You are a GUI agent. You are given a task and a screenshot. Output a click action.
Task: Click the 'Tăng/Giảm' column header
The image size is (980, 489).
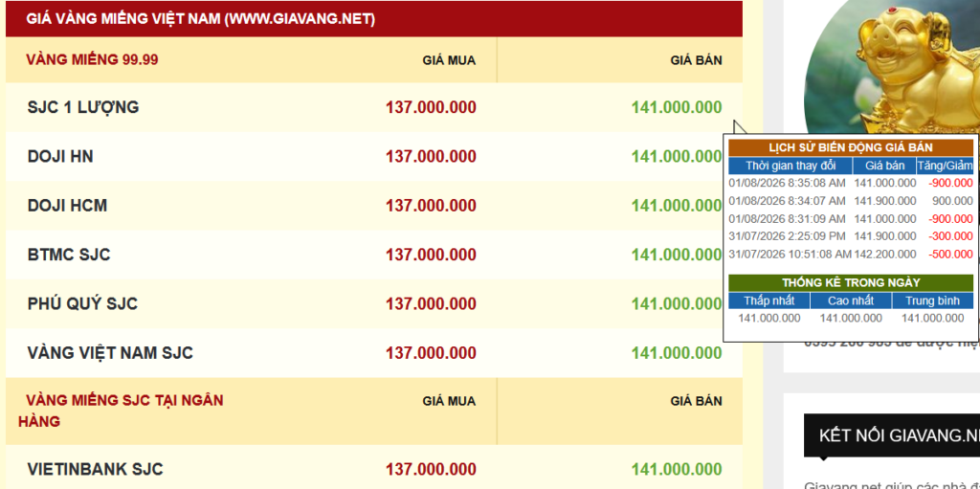tap(945, 166)
